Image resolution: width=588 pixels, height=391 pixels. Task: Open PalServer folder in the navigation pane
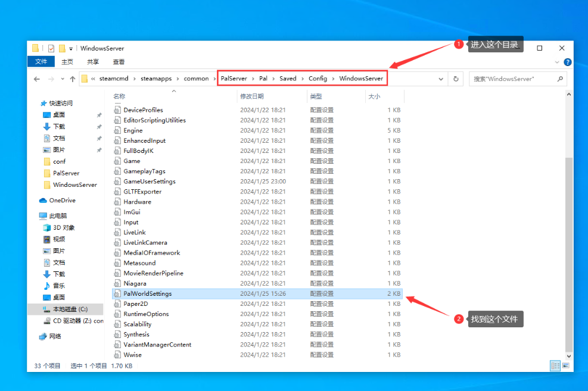66,173
